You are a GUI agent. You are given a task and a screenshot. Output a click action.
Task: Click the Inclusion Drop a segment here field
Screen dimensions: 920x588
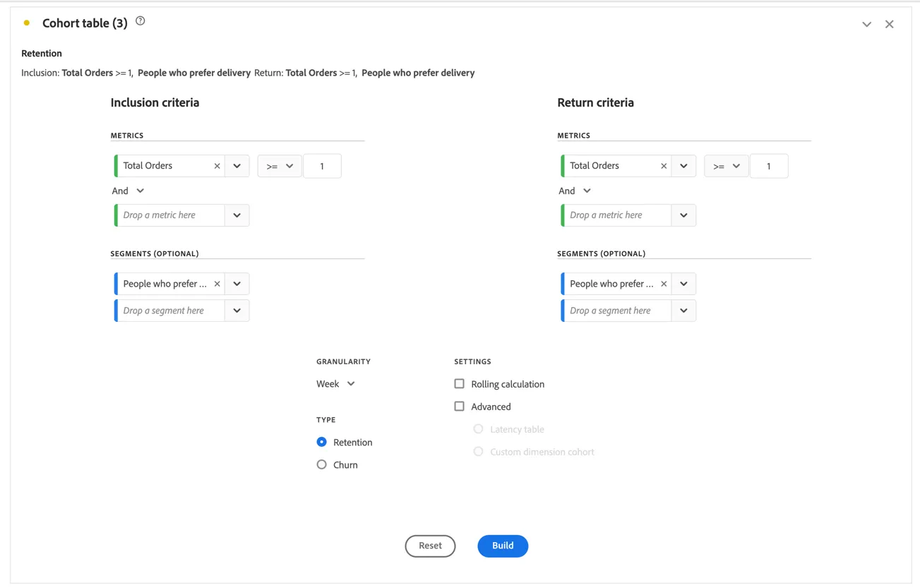click(x=171, y=311)
